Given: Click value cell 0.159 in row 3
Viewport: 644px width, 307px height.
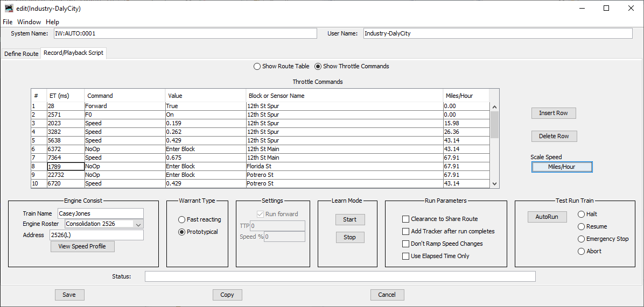Looking at the screenshot, I should [x=205, y=123].
